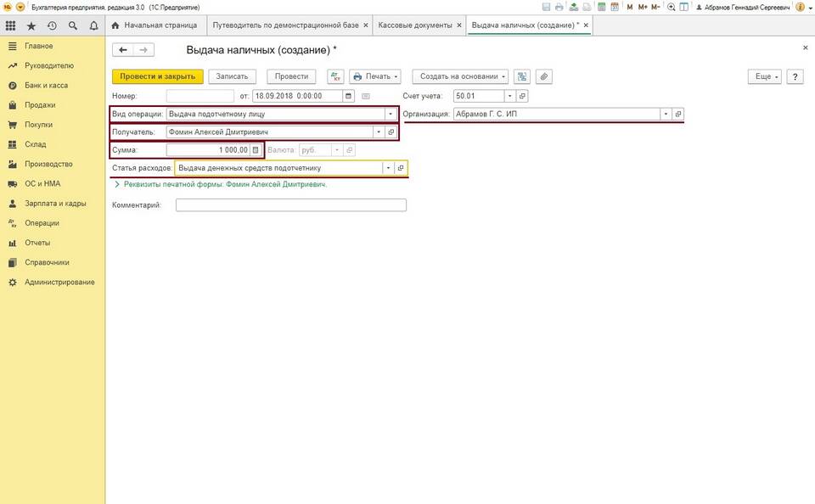This screenshot has width=815, height=504.
Task: Click the Дт/Кт postings icon
Action: [334, 76]
